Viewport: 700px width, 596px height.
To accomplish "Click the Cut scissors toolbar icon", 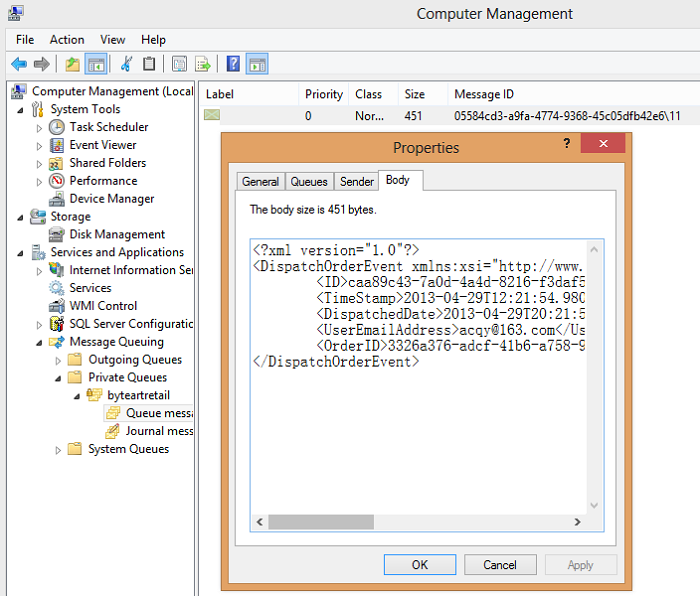I will tap(126, 64).
